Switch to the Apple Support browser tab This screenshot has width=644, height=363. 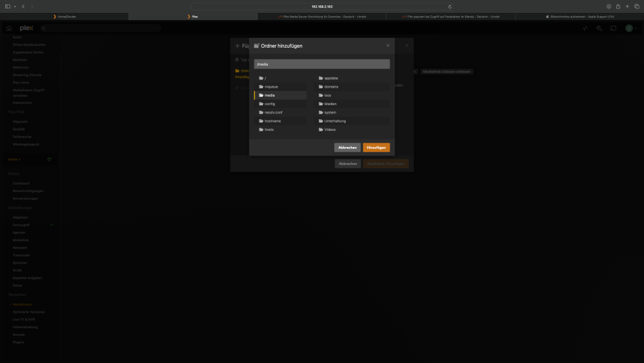click(x=580, y=17)
